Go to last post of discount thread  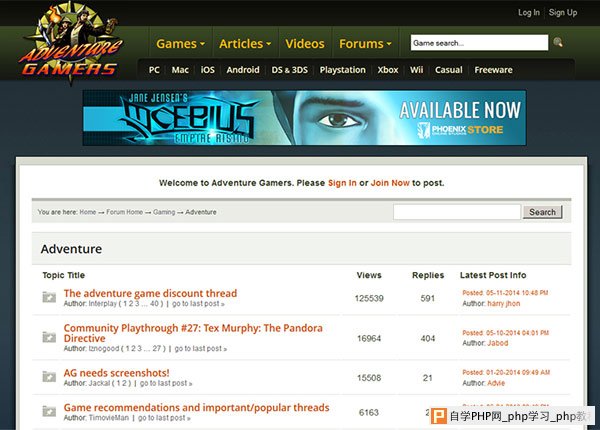pos(198,304)
